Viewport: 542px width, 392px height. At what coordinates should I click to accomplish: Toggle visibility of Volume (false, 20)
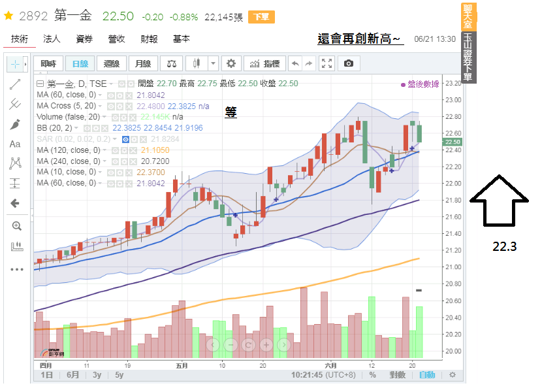click(115, 118)
